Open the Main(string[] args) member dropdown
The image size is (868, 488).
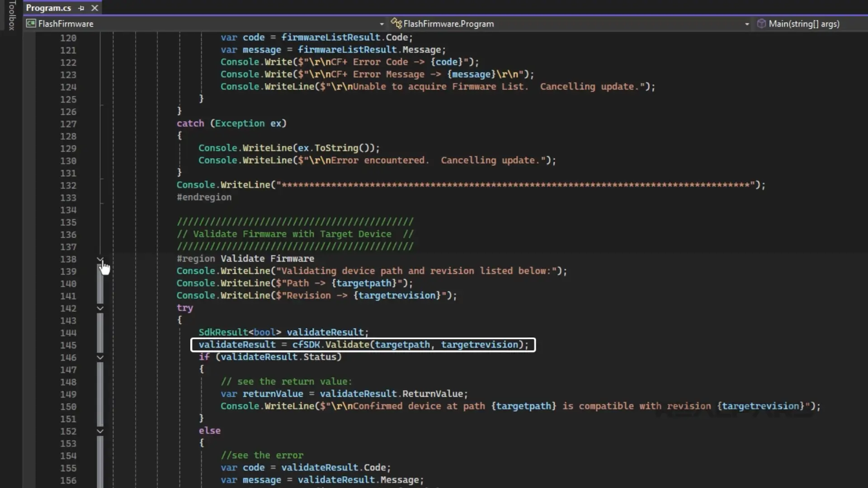pos(804,23)
